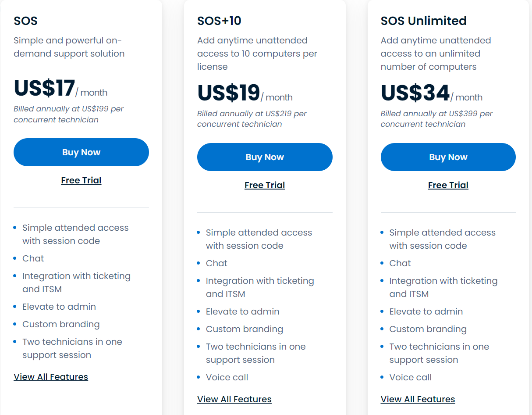Image resolution: width=532 pixels, height=415 pixels.
Task: Buy the SOS Unlimited plan now
Action: point(448,157)
